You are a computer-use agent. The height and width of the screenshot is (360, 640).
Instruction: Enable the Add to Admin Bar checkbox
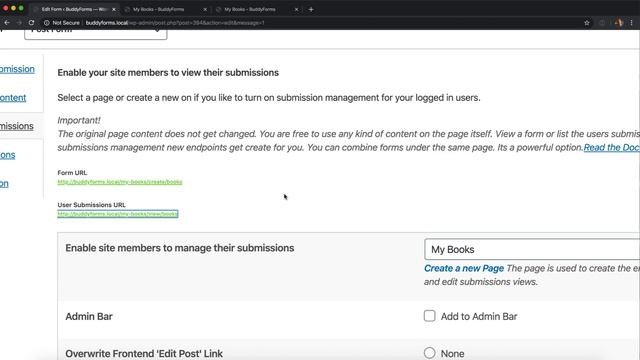(x=429, y=316)
